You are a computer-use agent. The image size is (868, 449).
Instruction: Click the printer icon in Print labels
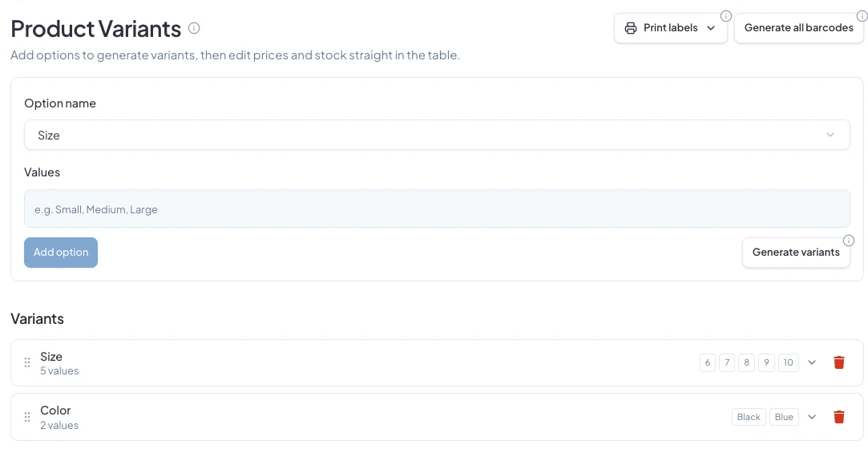click(631, 28)
